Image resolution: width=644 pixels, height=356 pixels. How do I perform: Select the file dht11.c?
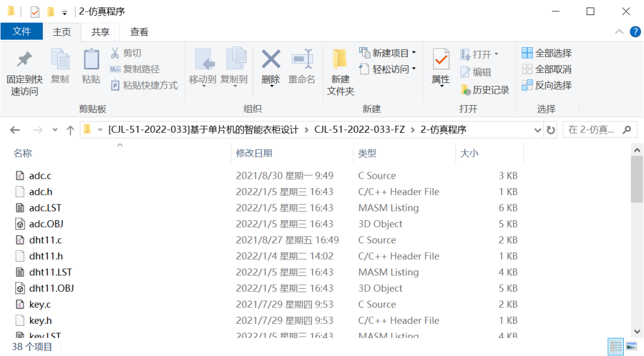[x=45, y=240]
